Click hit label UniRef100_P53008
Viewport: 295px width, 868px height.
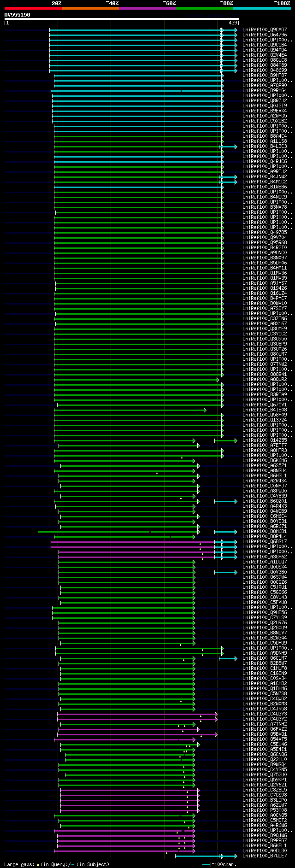(265, 810)
